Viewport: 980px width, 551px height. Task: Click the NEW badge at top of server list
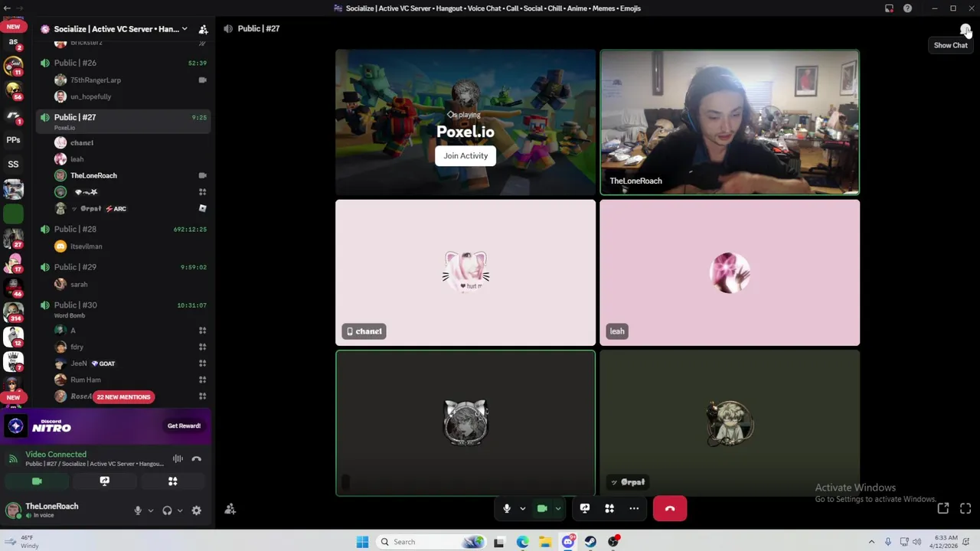point(13,26)
